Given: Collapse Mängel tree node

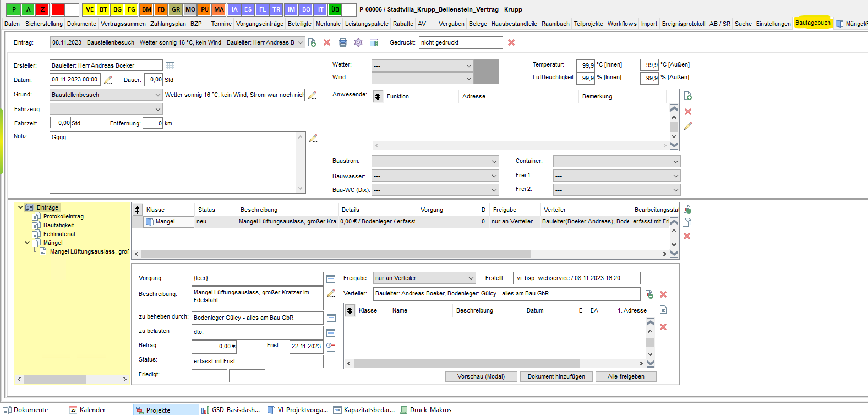Looking at the screenshot, I should tap(27, 242).
